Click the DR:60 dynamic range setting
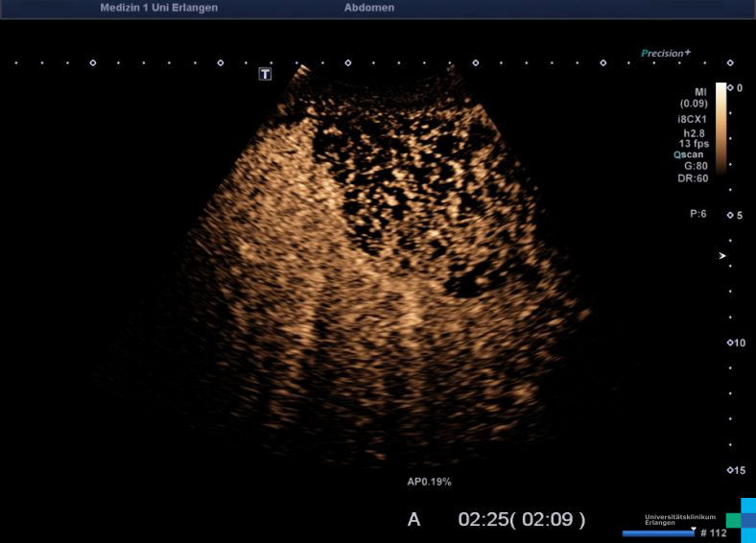This screenshot has width=756, height=543. point(694,179)
